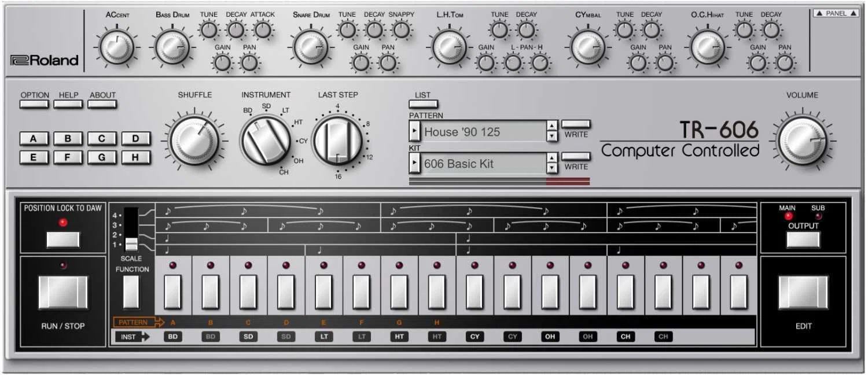Toggle step 3 button (SD)

(248, 292)
